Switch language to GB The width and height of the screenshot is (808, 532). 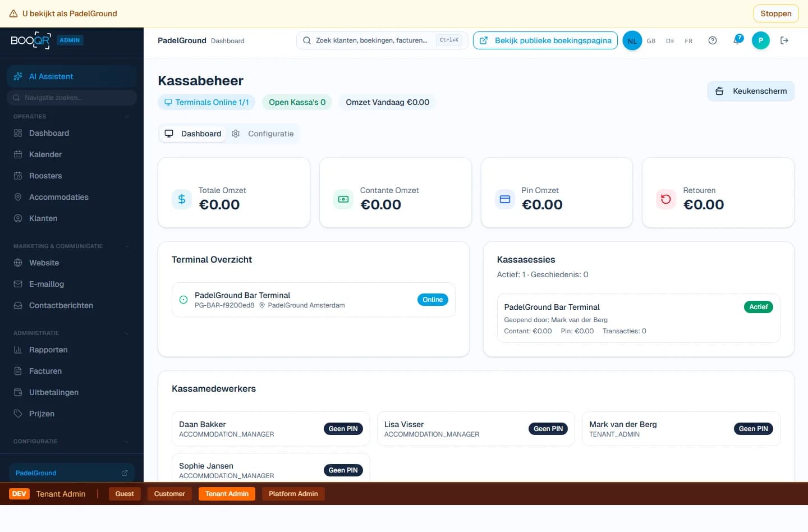point(651,41)
